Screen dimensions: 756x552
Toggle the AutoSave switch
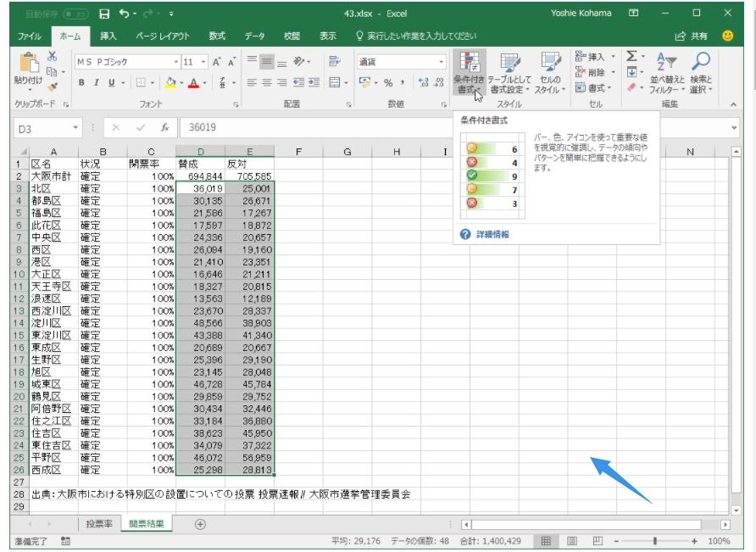tap(76, 14)
